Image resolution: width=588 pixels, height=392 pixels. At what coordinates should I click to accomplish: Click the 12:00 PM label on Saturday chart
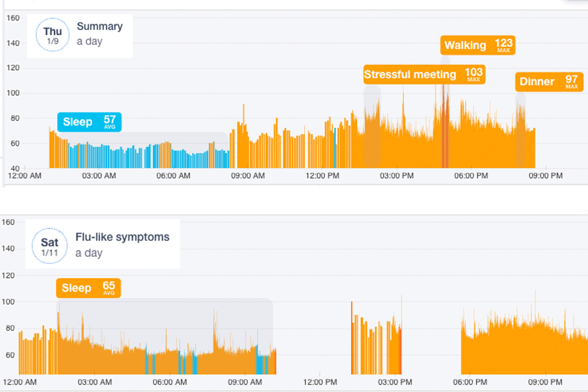(320, 382)
